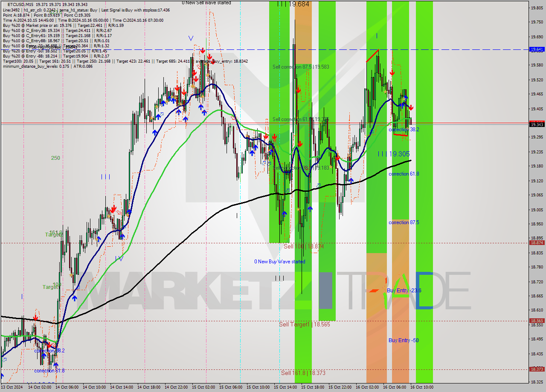This screenshot has width=546, height=392.
Task: Click the 'Target100: 20.05' targets line
Action: 125,61
